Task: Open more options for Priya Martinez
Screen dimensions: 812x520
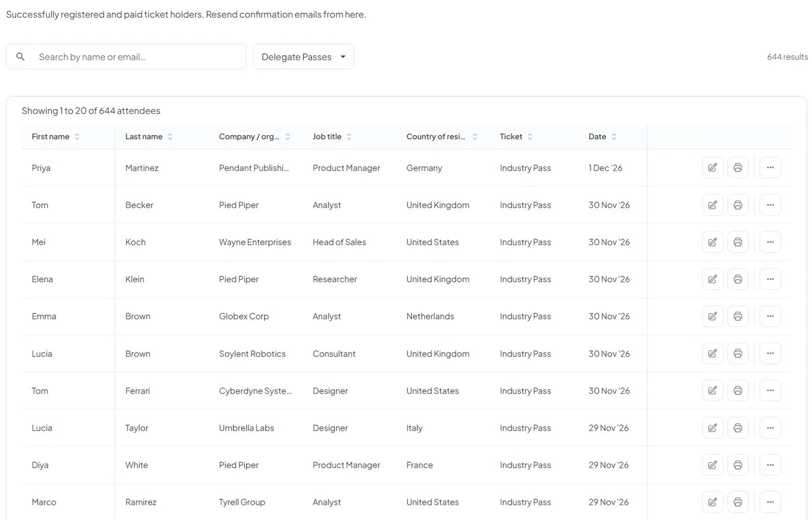Action: pos(770,168)
